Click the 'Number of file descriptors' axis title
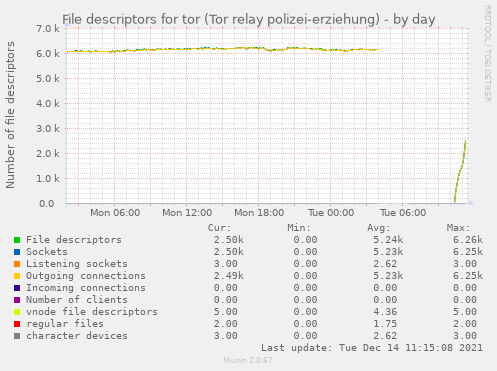Image resolution: width=497 pixels, height=371 pixels. point(10,115)
